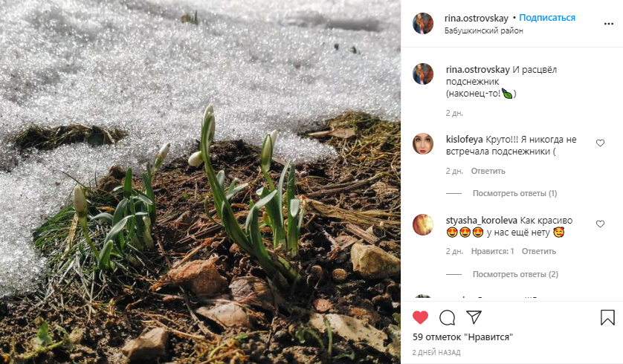Open the 59 likes list
The height and width of the screenshot is (364, 623).
point(462,337)
